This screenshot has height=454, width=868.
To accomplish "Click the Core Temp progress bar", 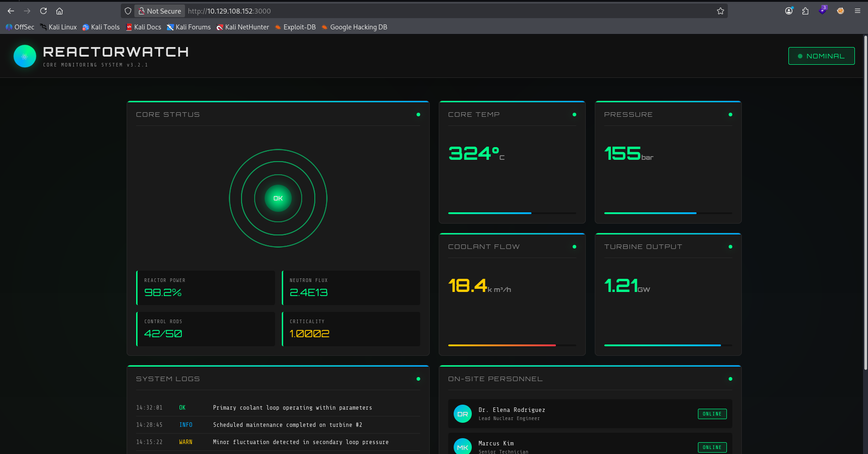I will click(512, 213).
